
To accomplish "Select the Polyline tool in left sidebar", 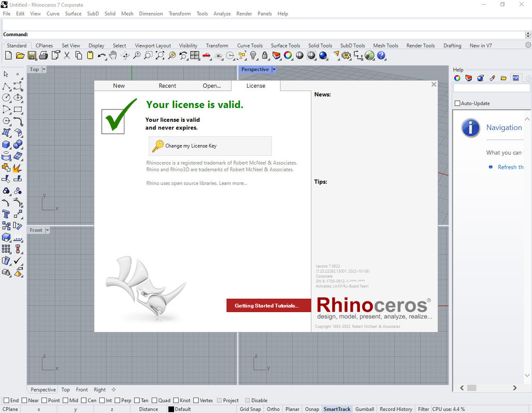I will [x=6, y=86].
